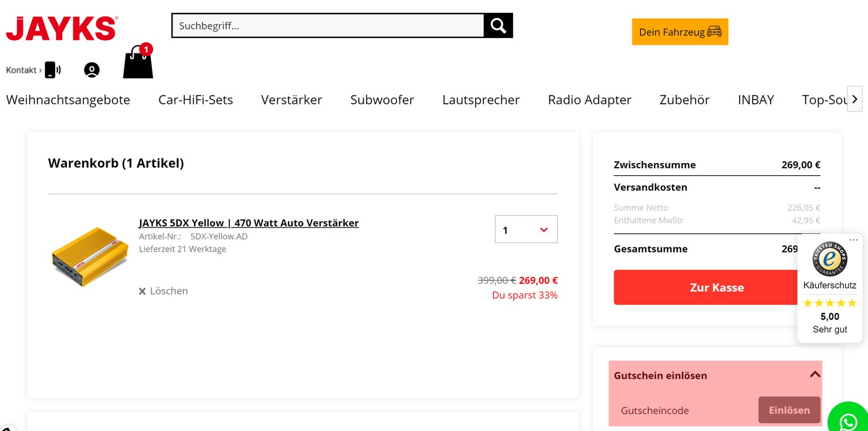The image size is (868, 431).
Task: Open the quantity dropdown showing 1
Action: click(526, 229)
